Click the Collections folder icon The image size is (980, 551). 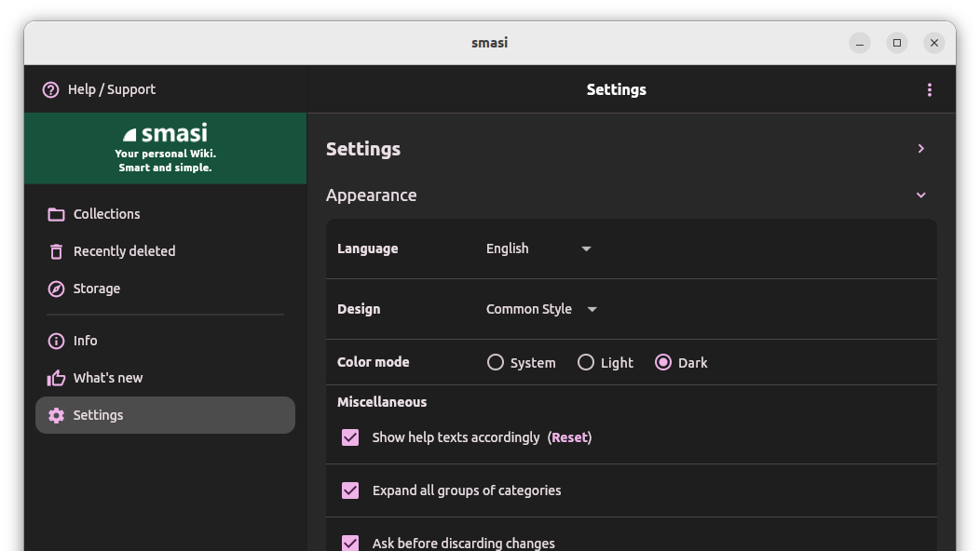click(56, 214)
